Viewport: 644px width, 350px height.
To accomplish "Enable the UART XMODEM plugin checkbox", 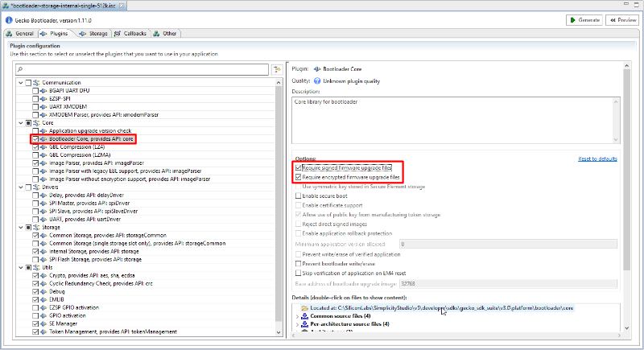I will point(35,107).
